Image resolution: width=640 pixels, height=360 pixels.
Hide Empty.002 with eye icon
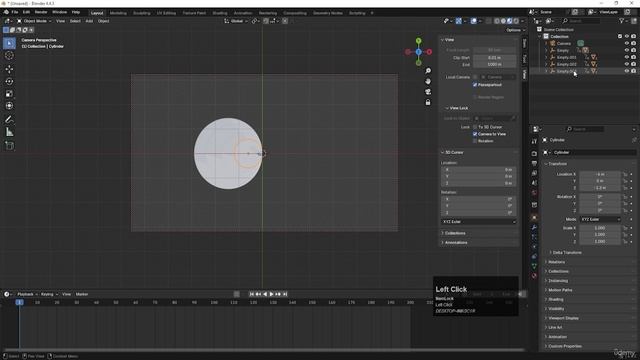click(x=627, y=64)
